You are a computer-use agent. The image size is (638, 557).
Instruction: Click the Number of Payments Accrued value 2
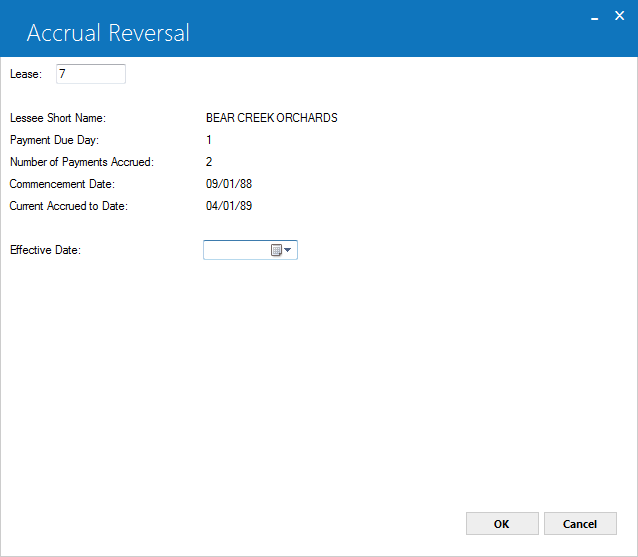coord(209,162)
